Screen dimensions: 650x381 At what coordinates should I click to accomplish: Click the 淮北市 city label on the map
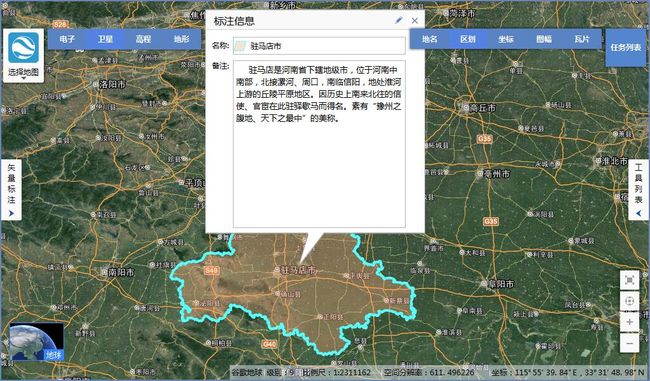[614, 161]
